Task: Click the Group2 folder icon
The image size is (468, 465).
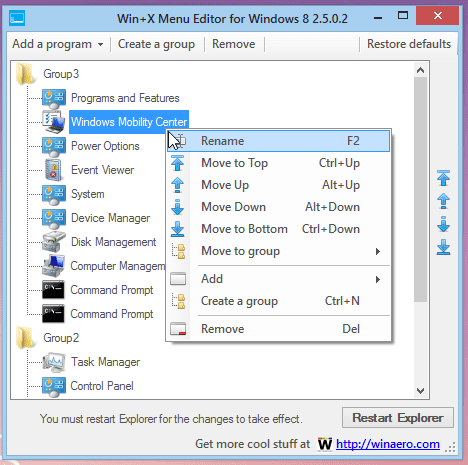Action: 25,338
